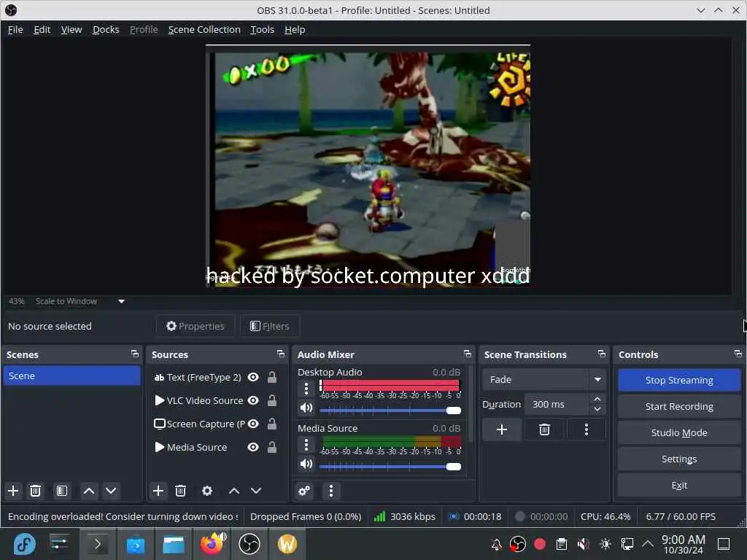747x560 pixels.
Task: Lock the Screen Capture source
Action: (x=272, y=424)
